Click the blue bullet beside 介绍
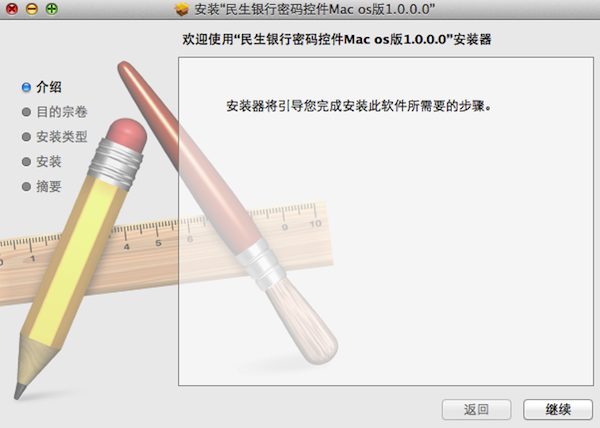 click(26, 87)
